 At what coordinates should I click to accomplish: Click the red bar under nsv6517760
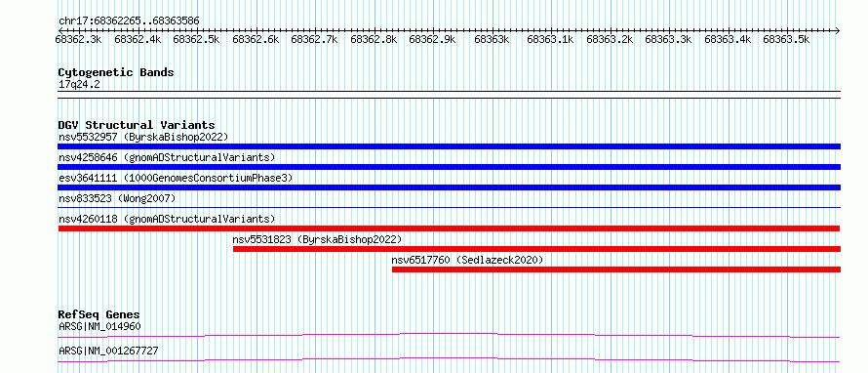coord(616,269)
